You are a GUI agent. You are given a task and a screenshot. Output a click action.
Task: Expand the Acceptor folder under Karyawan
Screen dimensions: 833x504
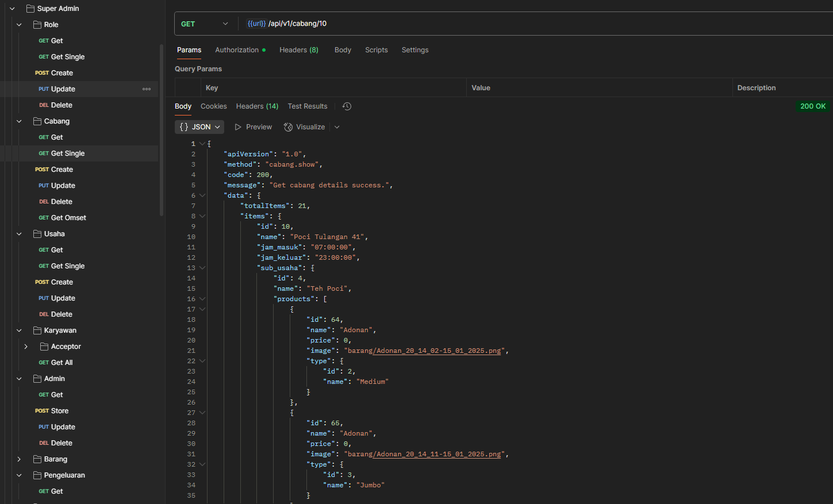pos(25,346)
